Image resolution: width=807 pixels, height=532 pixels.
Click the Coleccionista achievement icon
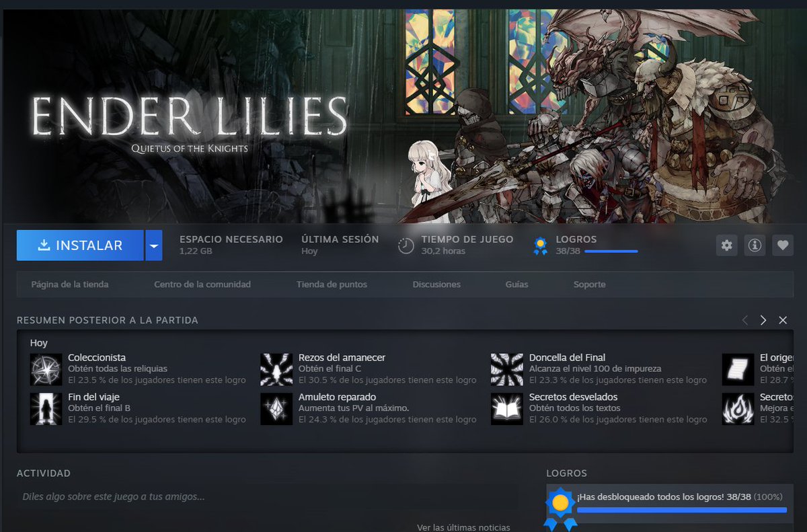46,369
